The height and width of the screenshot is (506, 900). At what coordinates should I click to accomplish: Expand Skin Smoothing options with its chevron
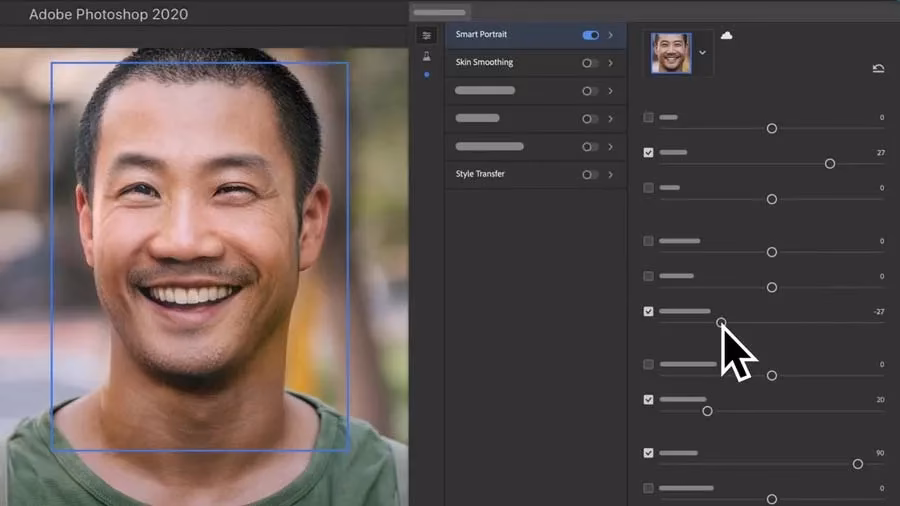611,63
